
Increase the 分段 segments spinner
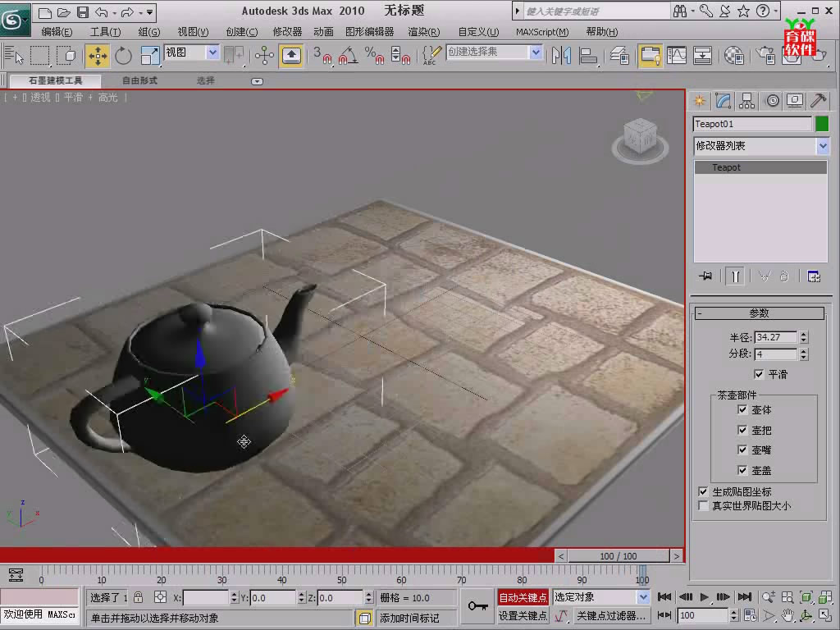click(804, 351)
